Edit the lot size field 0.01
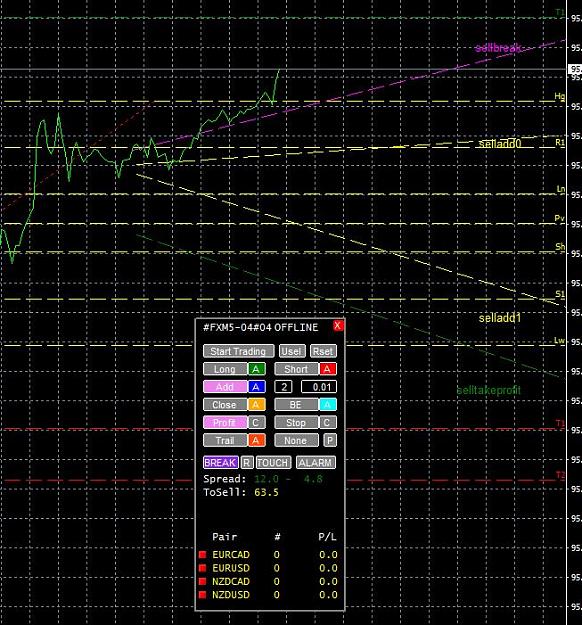The image size is (582, 625). pyautogui.click(x=319, y=387)
